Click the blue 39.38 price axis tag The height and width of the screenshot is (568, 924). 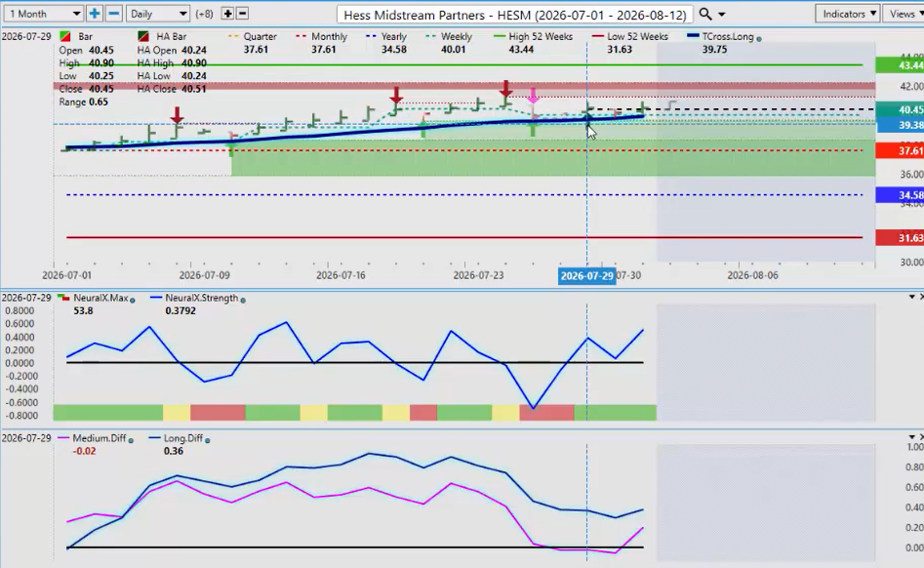pyautogui.click(x=900, y=125)
